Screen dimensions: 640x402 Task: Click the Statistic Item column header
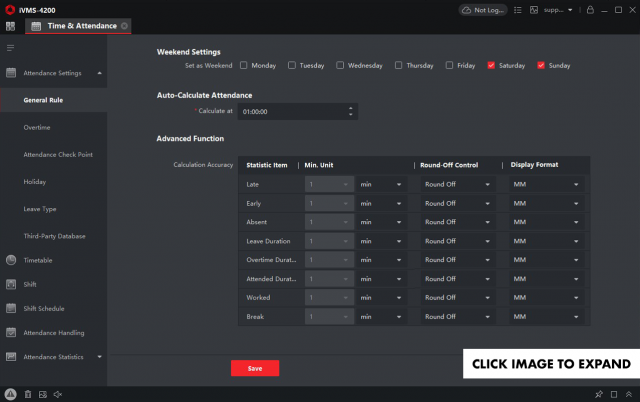click(267, 165)
